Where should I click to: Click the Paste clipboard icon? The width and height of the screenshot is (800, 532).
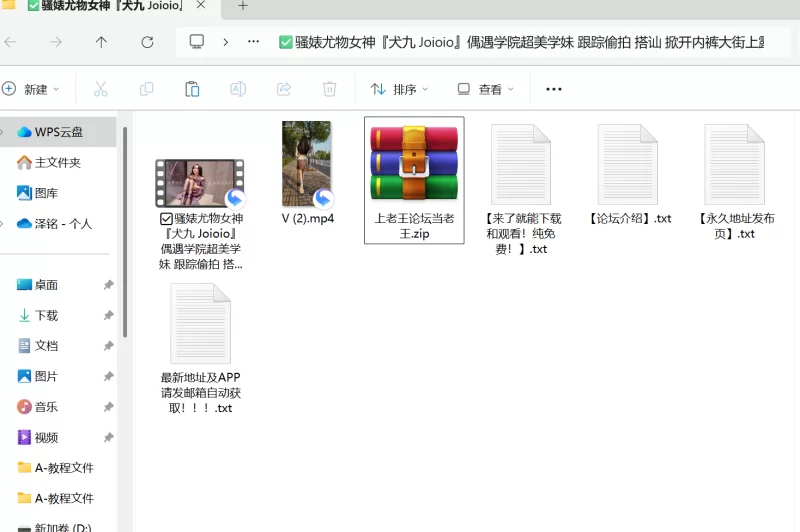[192, 89]
